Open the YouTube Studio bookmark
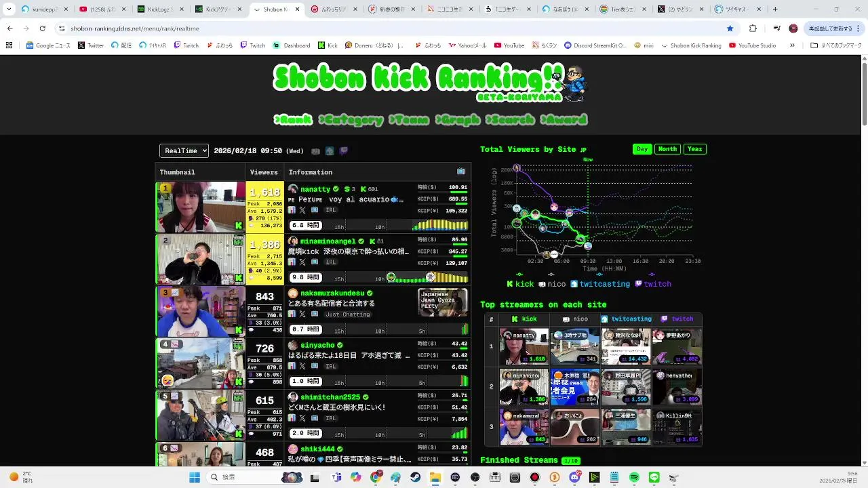Image resolution: width=868 pixels, height=488 pixels. coord(752,45)
